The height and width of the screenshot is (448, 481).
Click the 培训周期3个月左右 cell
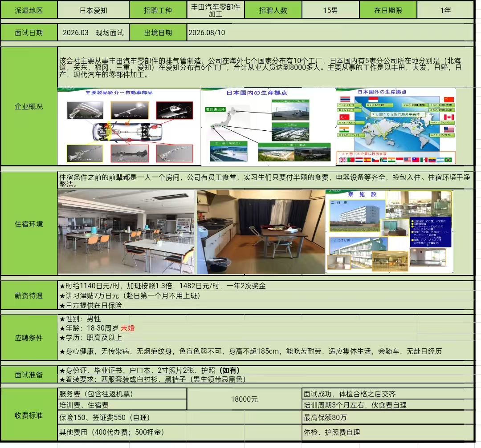point(388,405)
